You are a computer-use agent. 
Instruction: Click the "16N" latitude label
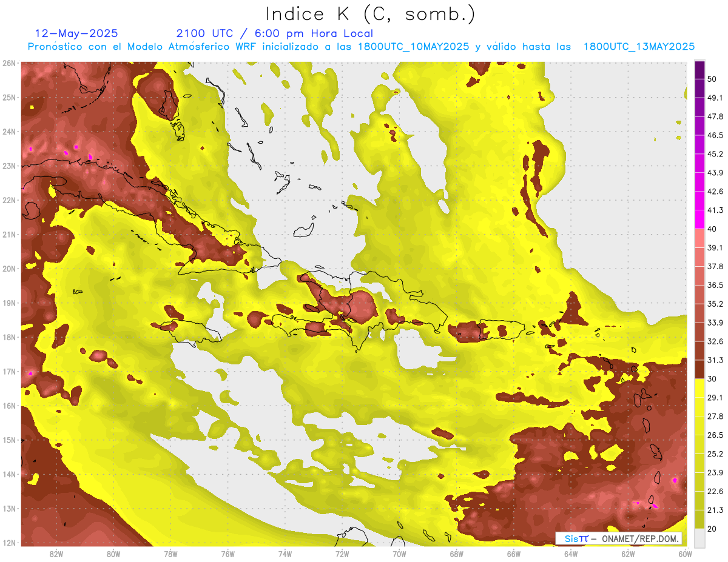(9, 406)
